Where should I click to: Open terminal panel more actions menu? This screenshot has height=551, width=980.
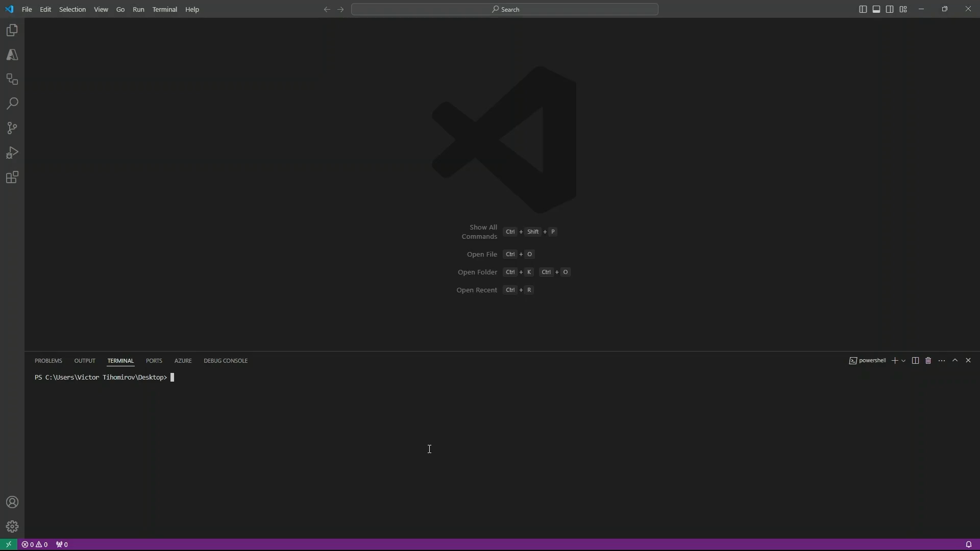click(942, 361)
